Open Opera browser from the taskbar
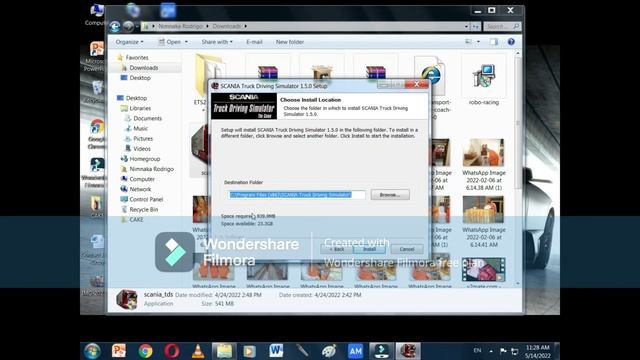 point(172,351)
